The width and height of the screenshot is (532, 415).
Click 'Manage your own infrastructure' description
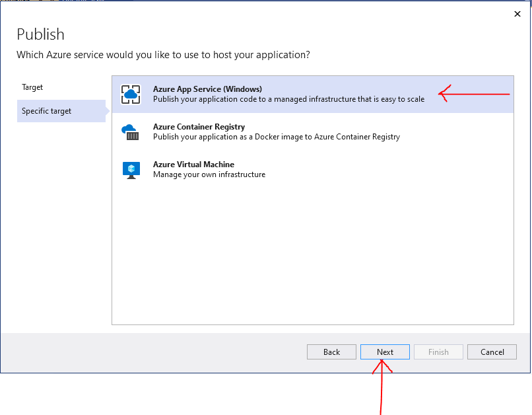point(209,174)
